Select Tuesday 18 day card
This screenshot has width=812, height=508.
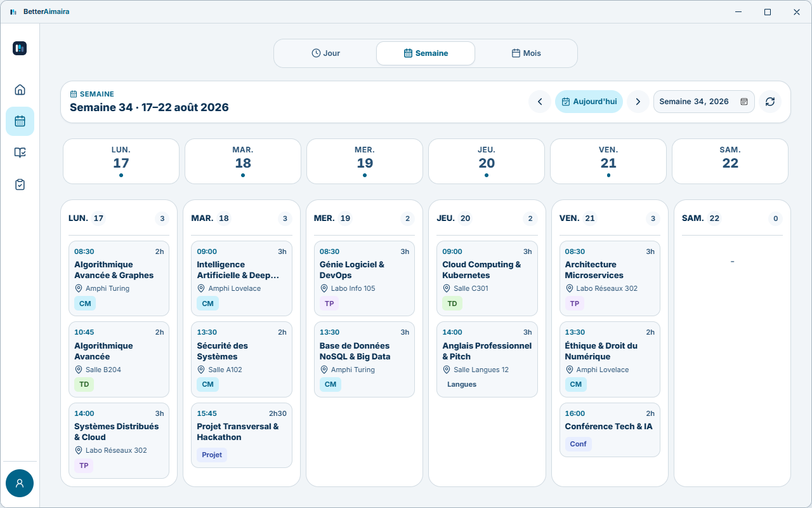[243, 161]
